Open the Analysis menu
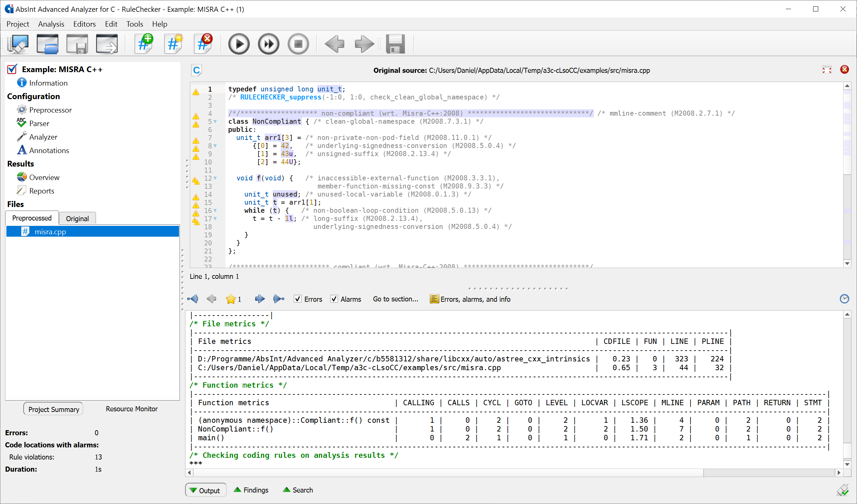The image size is (857, 504). coord(51,24)
